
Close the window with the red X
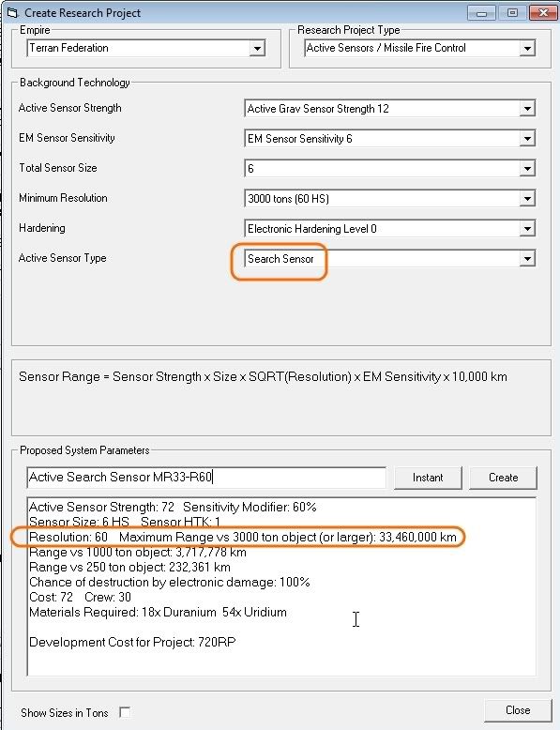point(543,12)
